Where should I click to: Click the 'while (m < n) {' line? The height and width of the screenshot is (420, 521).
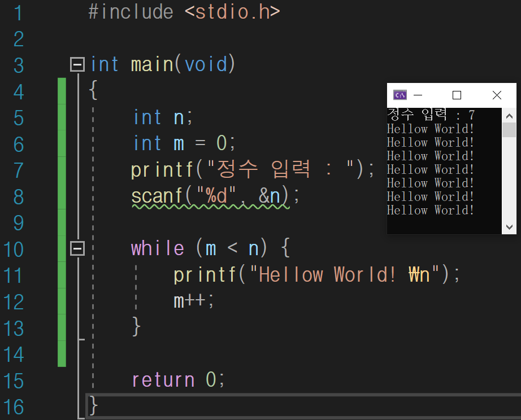[x=211, y=248]
